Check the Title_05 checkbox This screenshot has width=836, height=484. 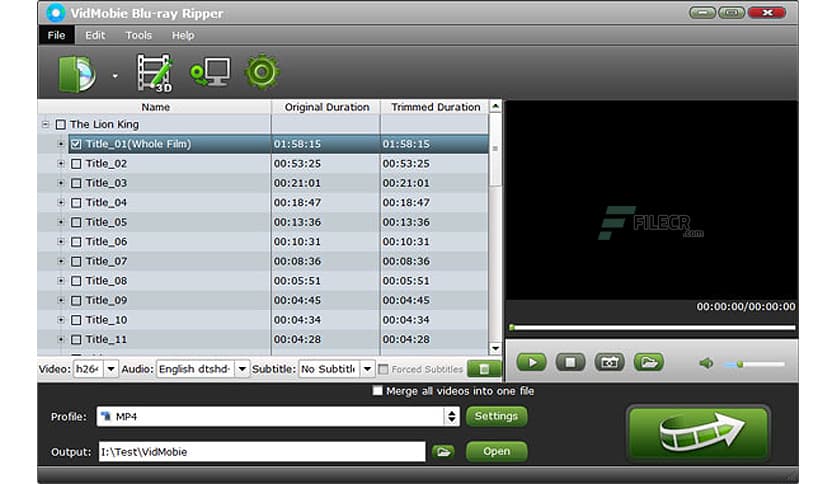(x=76, y=222)
